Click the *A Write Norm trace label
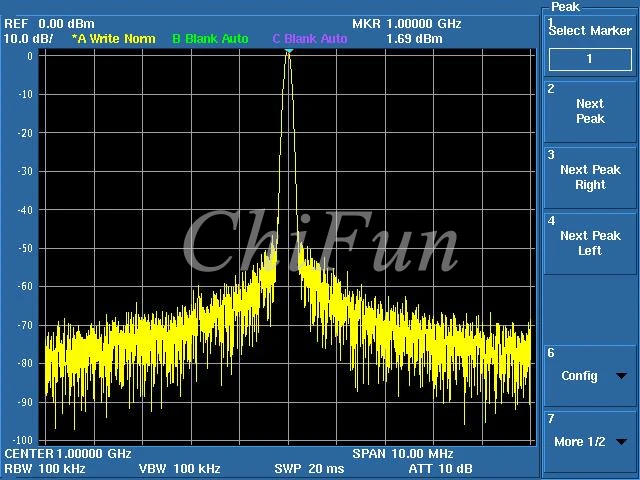 tap(113, 39)
